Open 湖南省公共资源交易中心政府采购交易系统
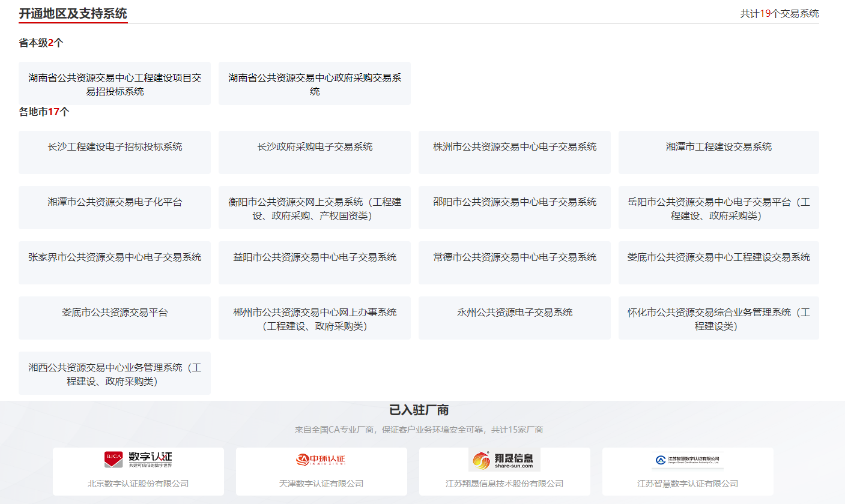845x504 pixels. pyautogui.click(x=315, y=84)
